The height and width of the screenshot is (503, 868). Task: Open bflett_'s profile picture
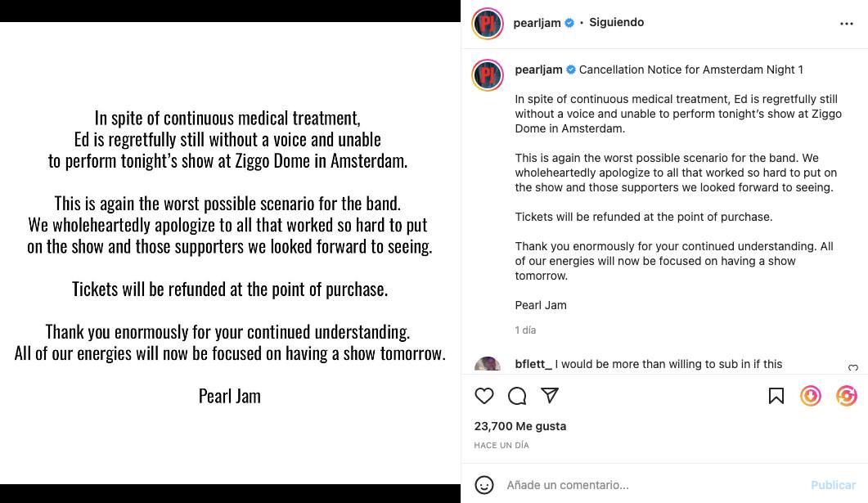488,366
